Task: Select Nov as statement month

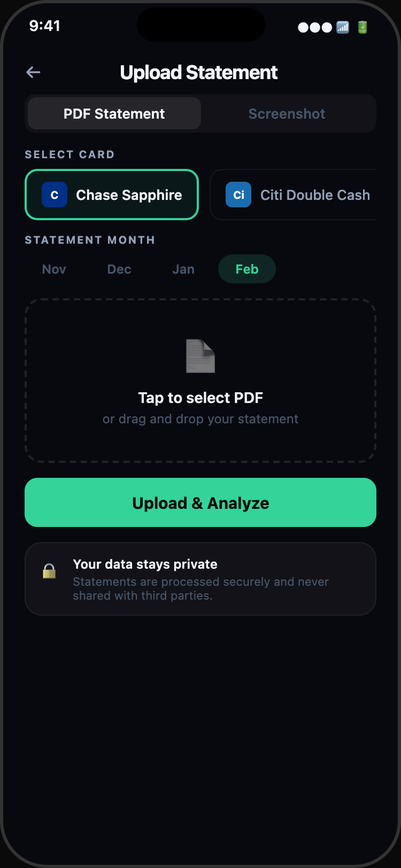Action: point(54,269)
